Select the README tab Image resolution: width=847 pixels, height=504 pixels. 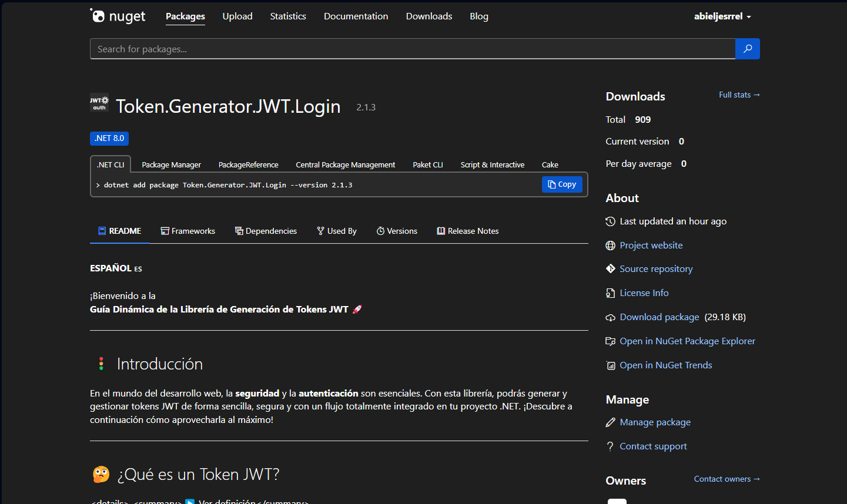[120, 231]
